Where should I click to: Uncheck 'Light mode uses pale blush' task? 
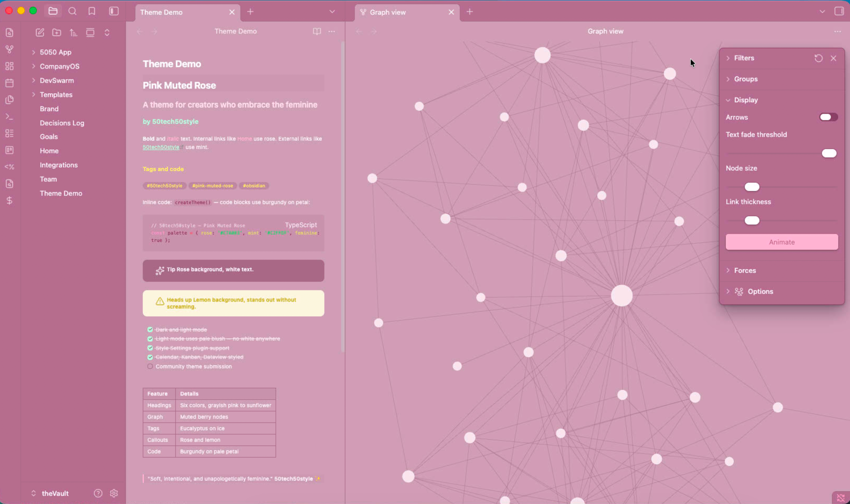(x=150, y=339)
